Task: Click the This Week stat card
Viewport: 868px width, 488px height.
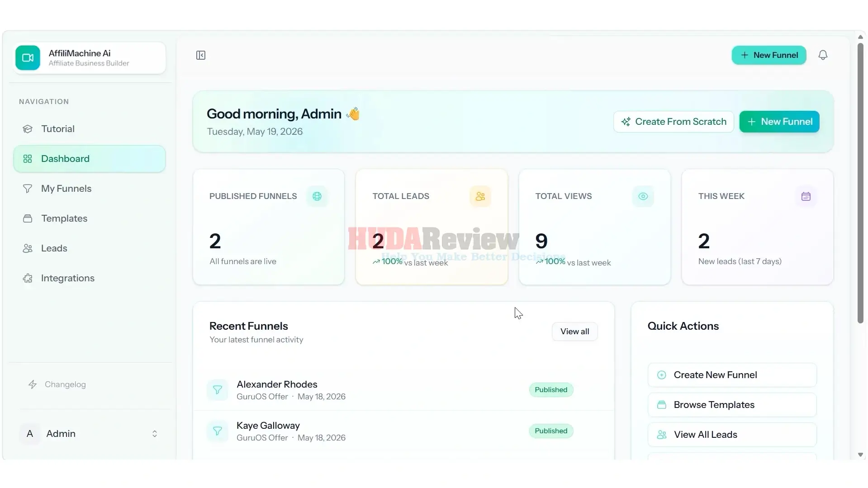Action: [758, 227]
